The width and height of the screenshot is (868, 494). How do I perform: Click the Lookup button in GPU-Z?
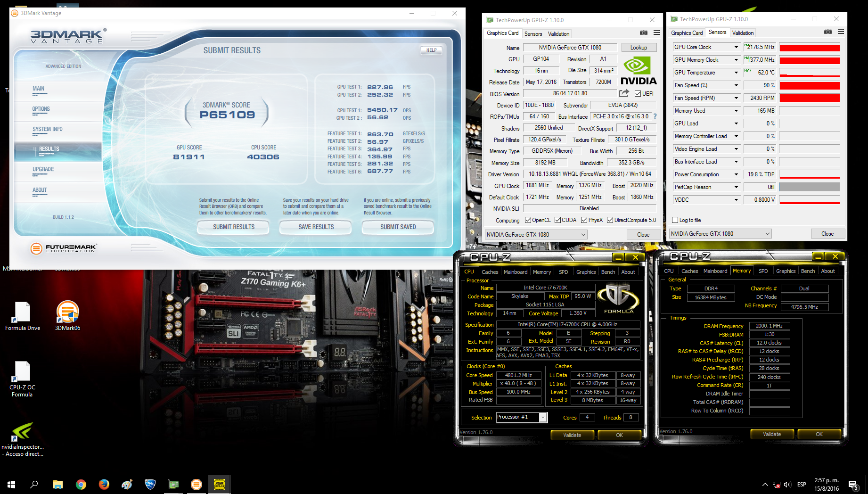[639, 48]
